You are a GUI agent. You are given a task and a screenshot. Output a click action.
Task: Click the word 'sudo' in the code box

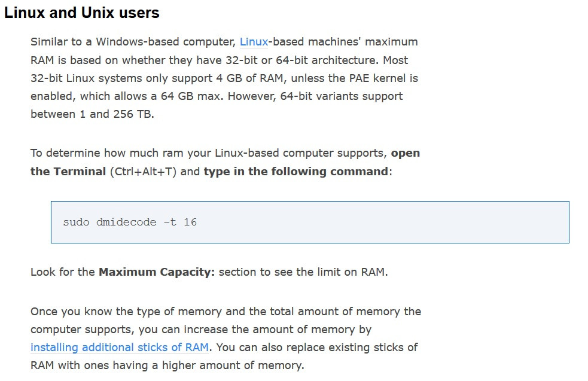pos(76,222)
